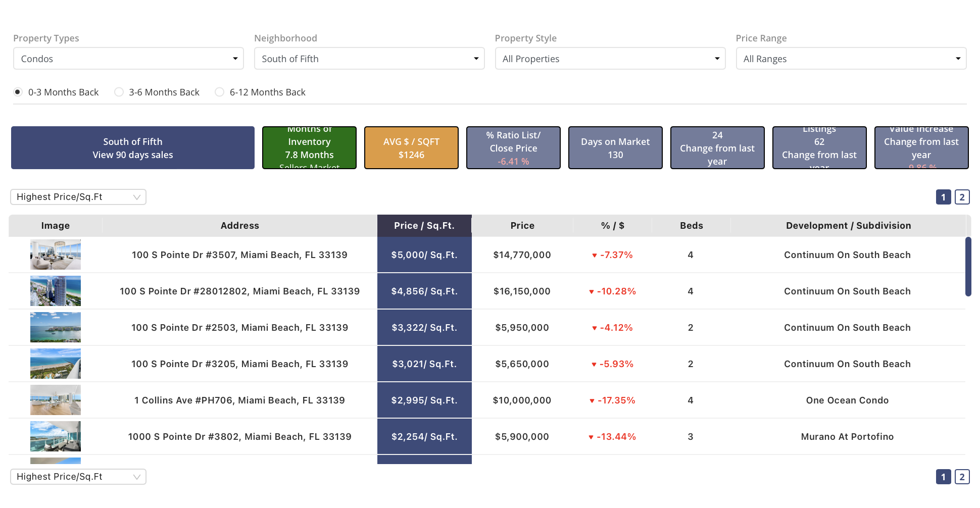Click address 1000 S Pointe Dr #3802

tap(240, 437)
